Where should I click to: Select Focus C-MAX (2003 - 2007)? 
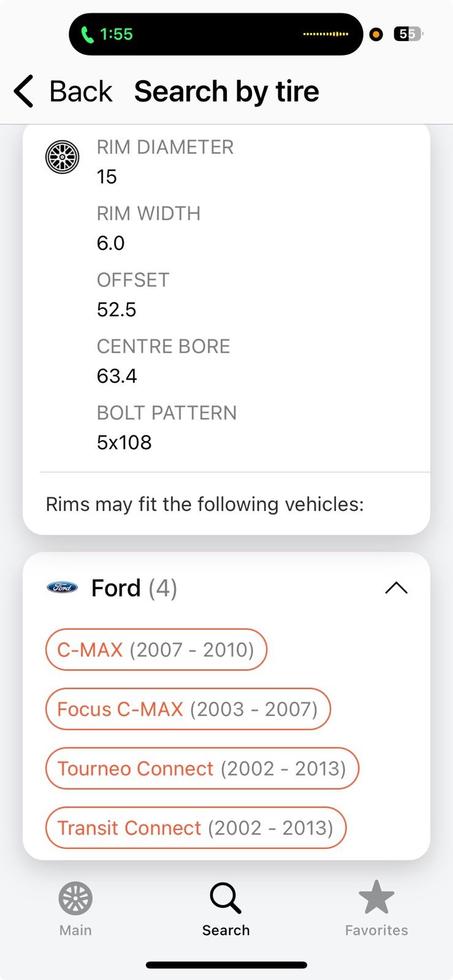tap(188, 709)
